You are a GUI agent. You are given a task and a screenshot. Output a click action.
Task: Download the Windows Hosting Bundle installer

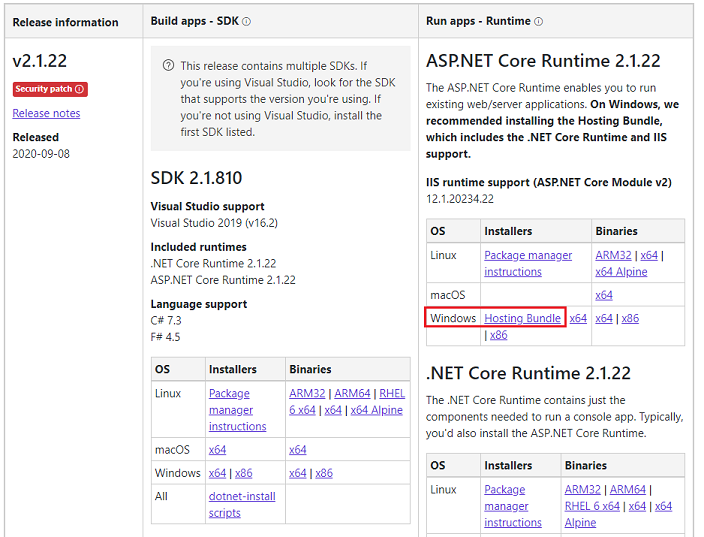point(522,318)
